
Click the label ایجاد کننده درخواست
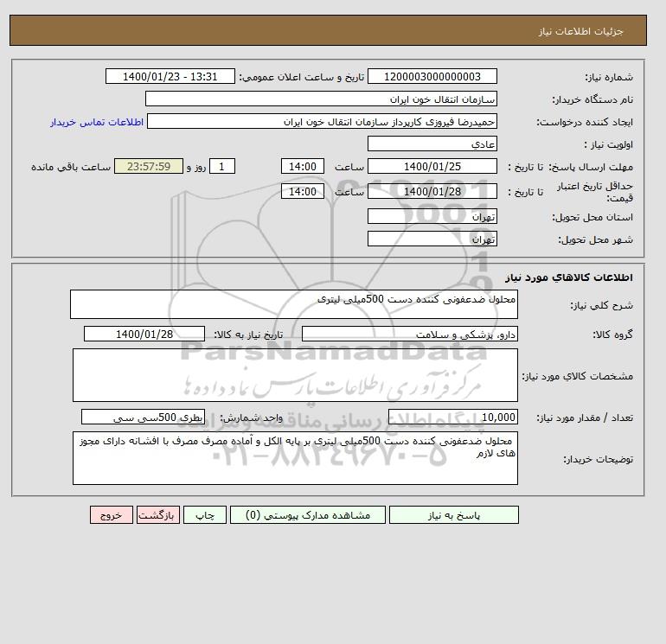pyautogui.click(x=585, y=122)
